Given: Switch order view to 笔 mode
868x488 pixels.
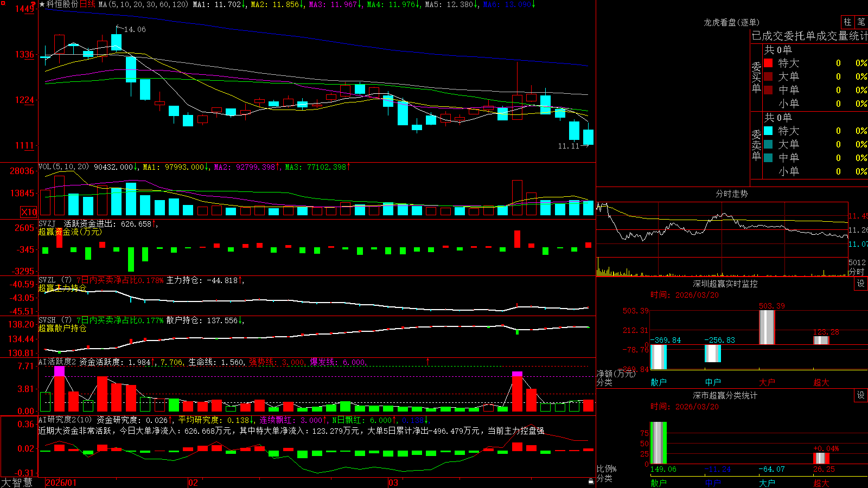Looking at the screenshot, I should [x=861, y=22].
